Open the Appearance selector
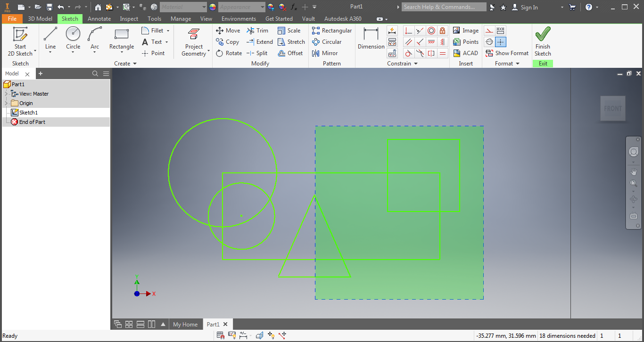Image resolution: width=644 pixels, height=342 pixels. tap(241, 7)
